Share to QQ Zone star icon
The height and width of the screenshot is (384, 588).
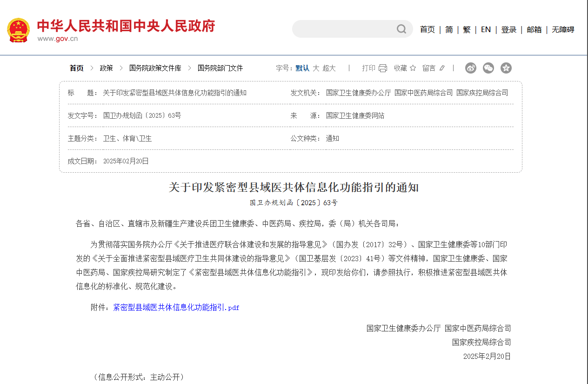[506, 68]
